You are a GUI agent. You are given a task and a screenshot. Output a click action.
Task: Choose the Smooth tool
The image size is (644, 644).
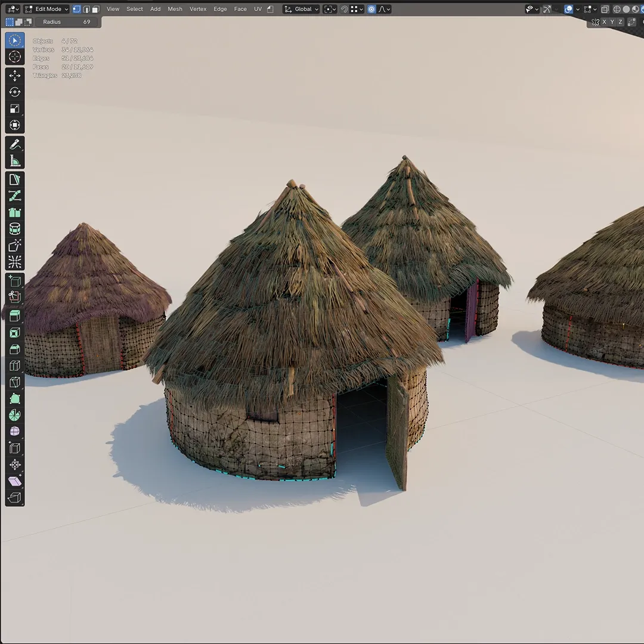15,431
